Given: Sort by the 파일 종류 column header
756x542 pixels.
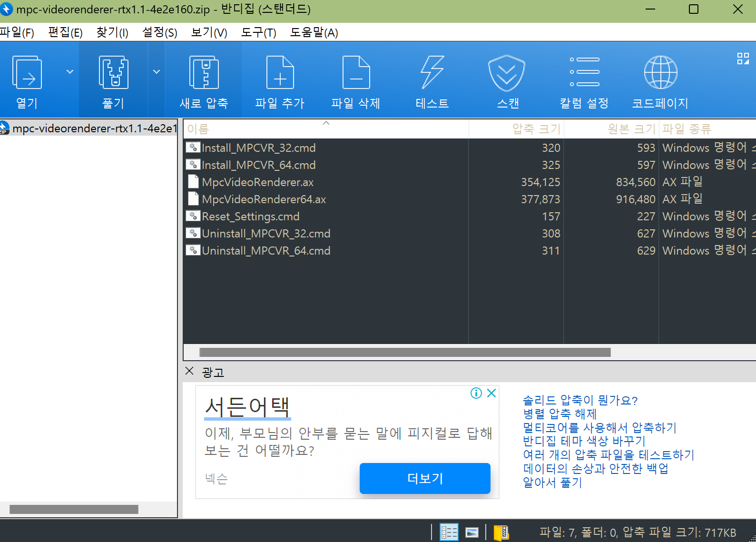Looking at the screenshot, I should pyautogui.click(x=707, y=129).
